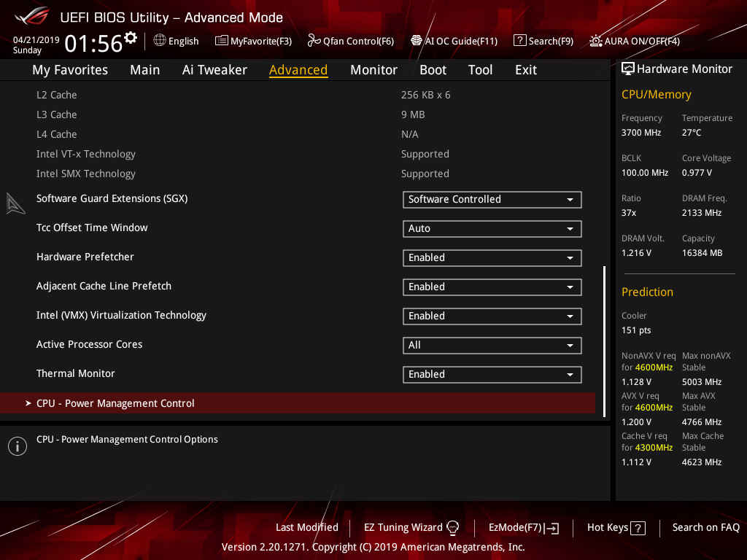Switch to Monitor tab
Image resolution: width=747 pixels, height=560 pixels.
point(373,70)
